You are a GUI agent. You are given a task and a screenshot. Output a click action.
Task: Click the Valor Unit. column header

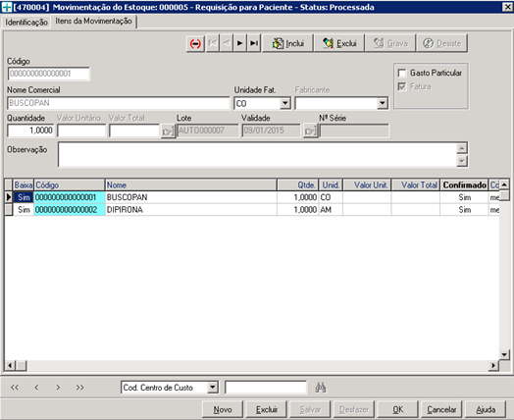367,185
